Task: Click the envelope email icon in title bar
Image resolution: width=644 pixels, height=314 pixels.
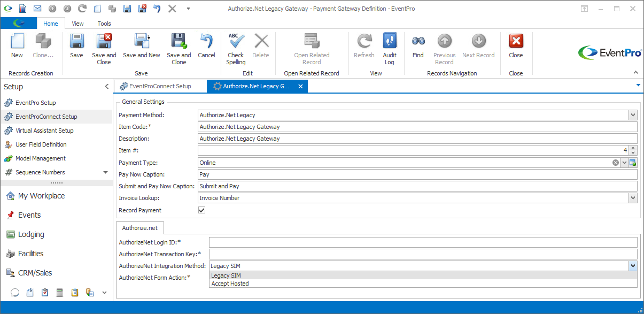Action: pyautogui.click(x=37, y=9)
